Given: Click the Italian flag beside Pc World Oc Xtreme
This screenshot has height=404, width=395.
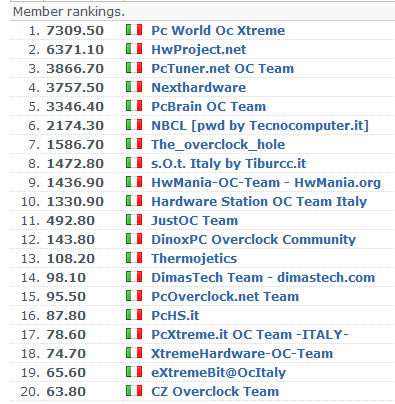Looking at the screenshot, I should 134,30.
